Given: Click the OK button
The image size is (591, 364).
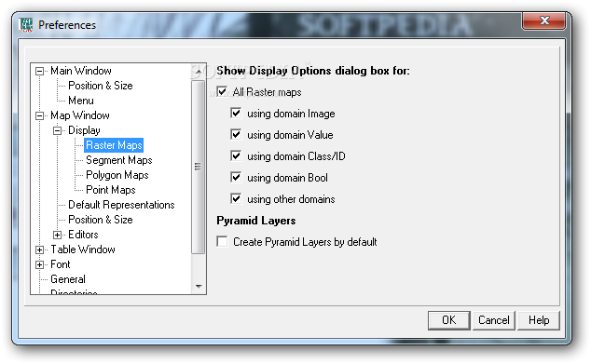Looking at the screenshot, I should (449, 320).
